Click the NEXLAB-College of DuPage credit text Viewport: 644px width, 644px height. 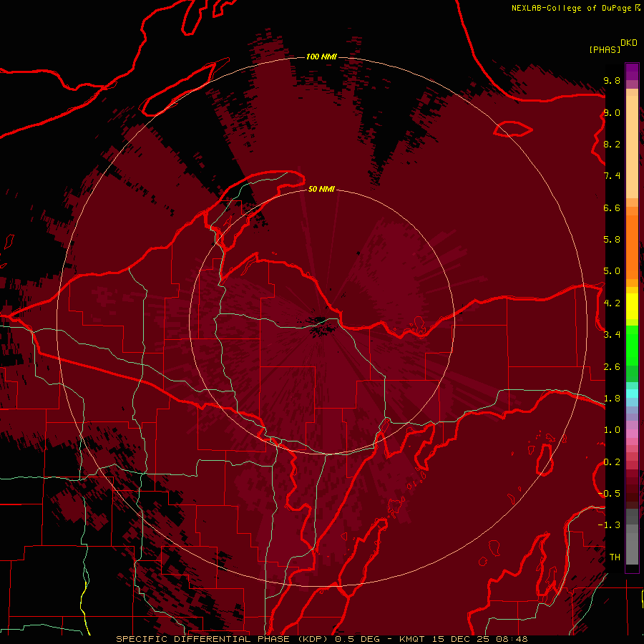coord(571,8)
